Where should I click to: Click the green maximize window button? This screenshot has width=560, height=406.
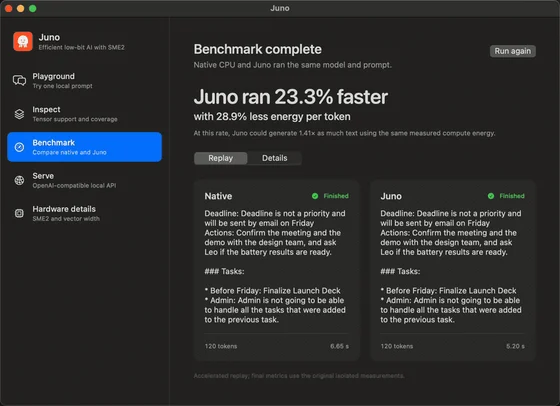[x=32, y=8]
